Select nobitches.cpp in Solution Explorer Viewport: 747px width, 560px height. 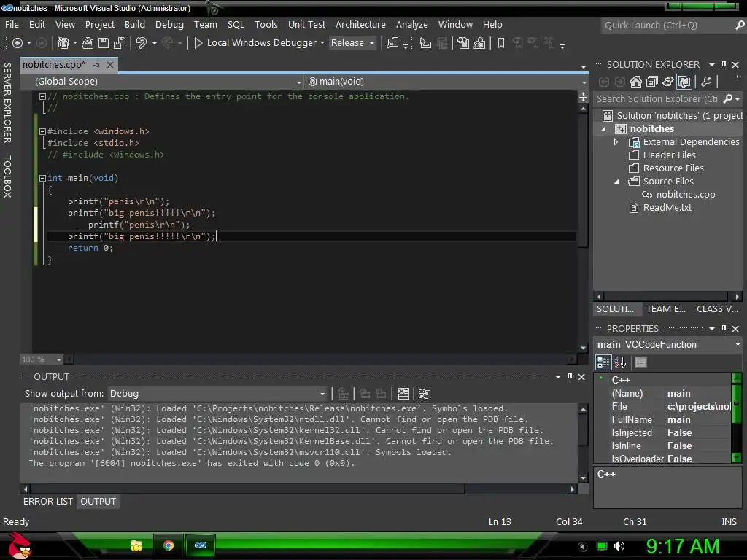click(686, 194)
